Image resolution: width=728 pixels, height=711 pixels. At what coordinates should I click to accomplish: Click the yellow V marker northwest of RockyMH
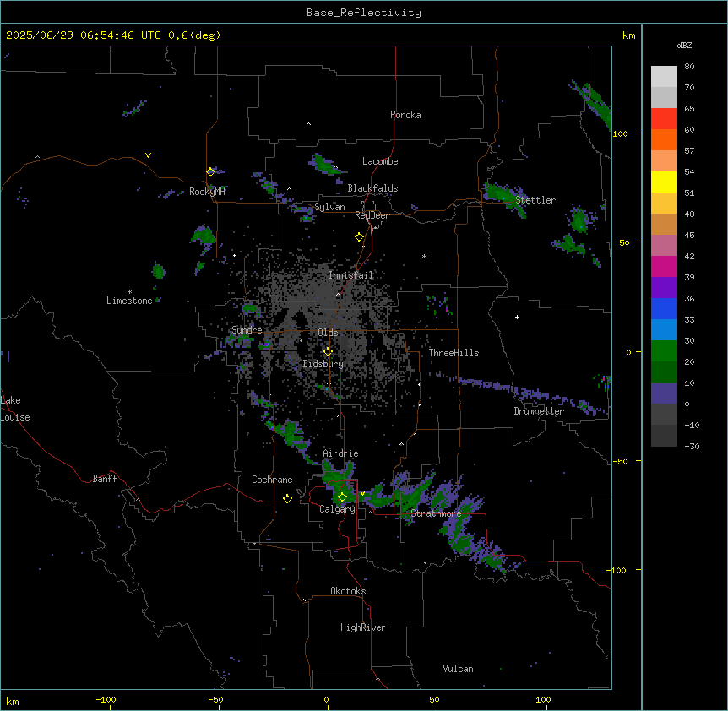148,155
